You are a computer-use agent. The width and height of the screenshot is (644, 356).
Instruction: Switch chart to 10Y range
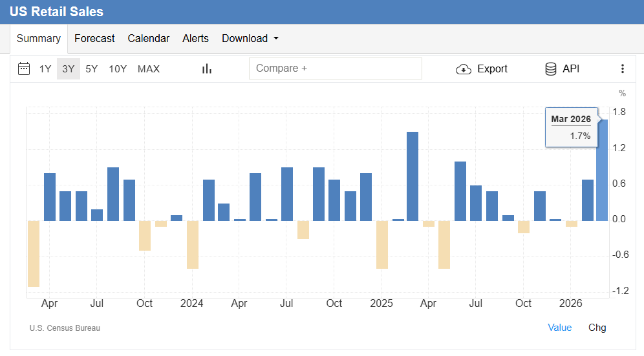pyautogui.click(x=118, y=69)
